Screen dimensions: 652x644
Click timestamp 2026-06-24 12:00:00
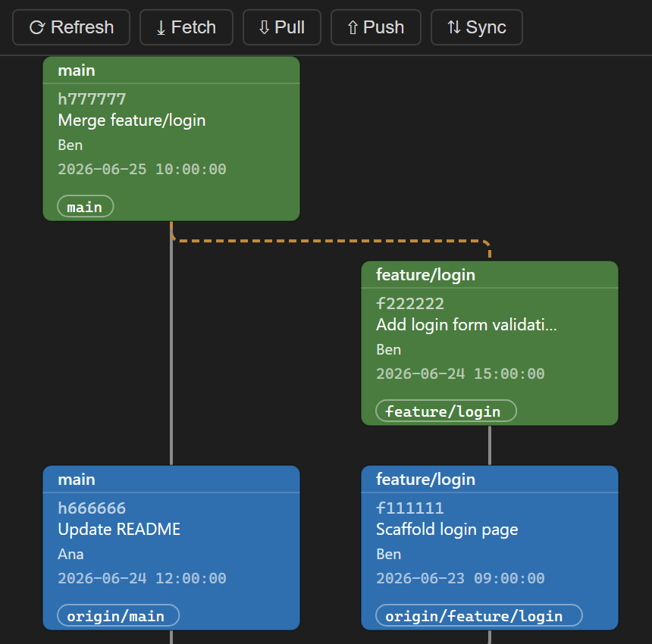click(143, 578)
